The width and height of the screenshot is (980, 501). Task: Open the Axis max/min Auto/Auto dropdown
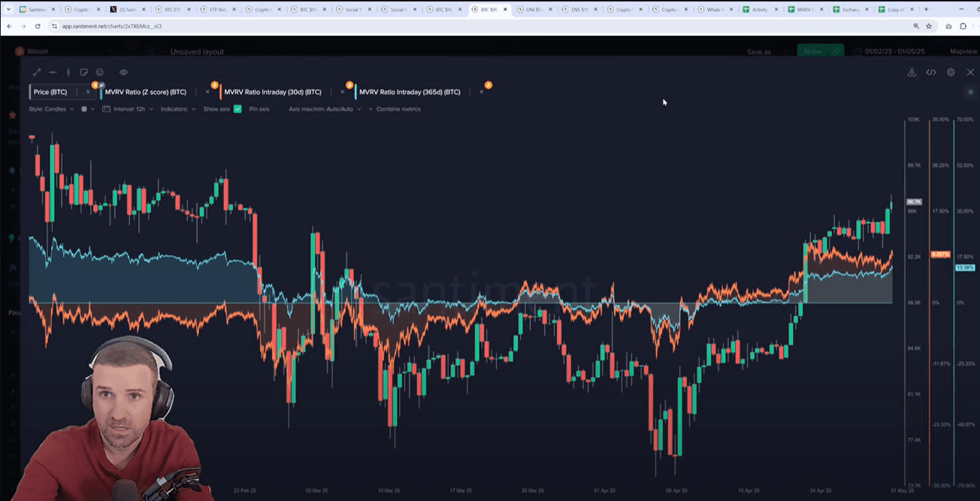325,109
